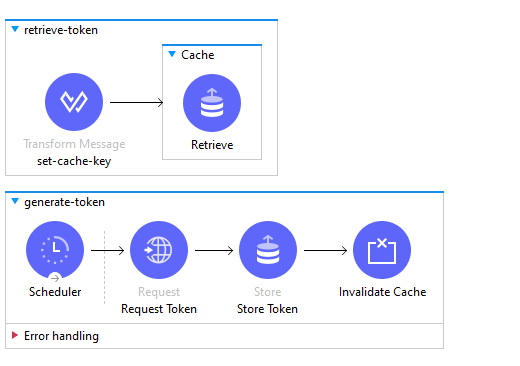This screenshot has width=520, height=366.
Task: Collapse the Cache scope
Action: click(172, 54)
